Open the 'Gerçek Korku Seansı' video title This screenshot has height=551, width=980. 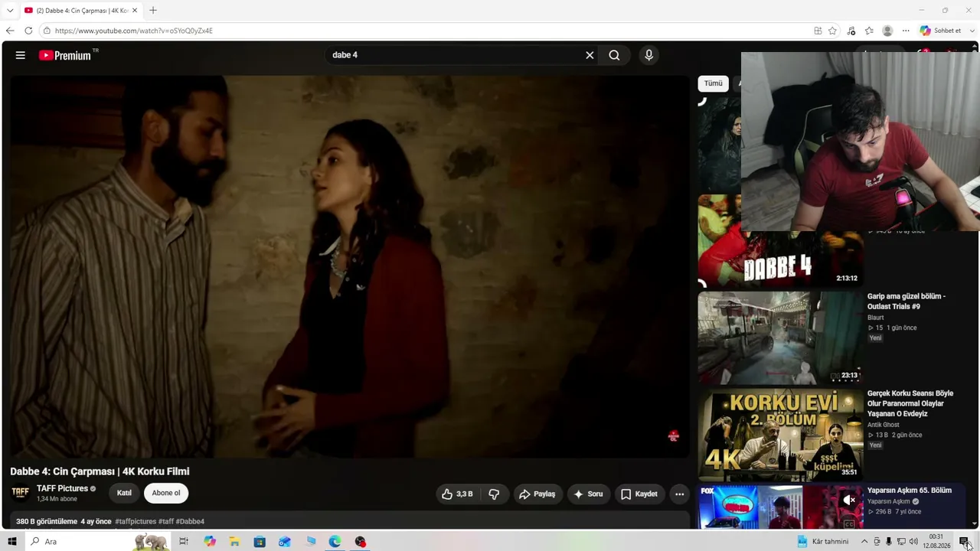tap(910, 403)
